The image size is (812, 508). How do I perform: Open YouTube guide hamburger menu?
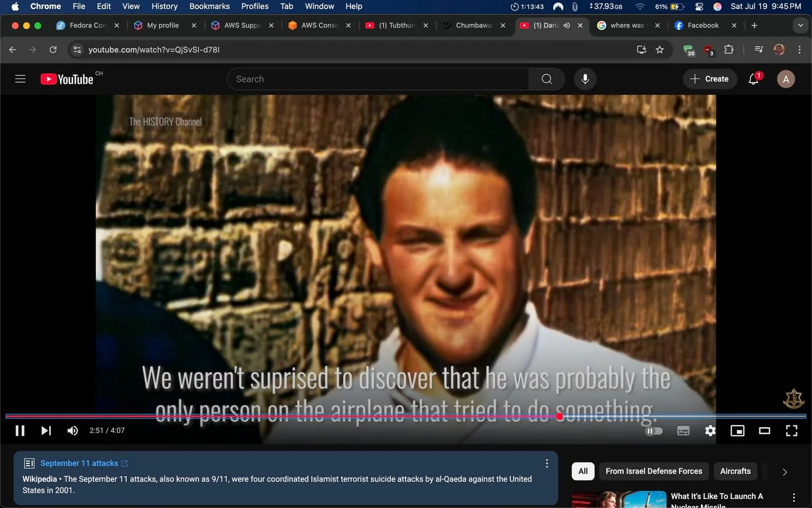click(x=20, y=79)
